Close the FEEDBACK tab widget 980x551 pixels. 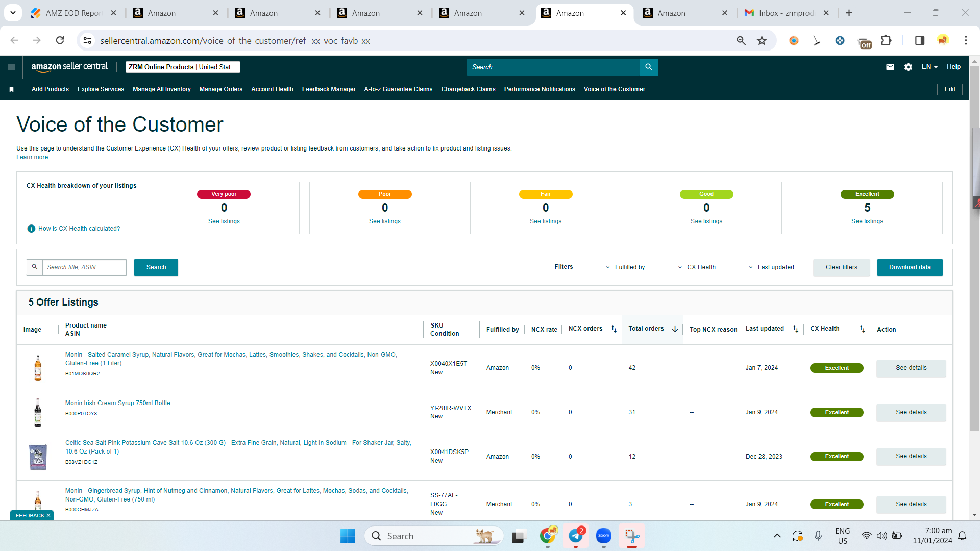tap(48, 515)
